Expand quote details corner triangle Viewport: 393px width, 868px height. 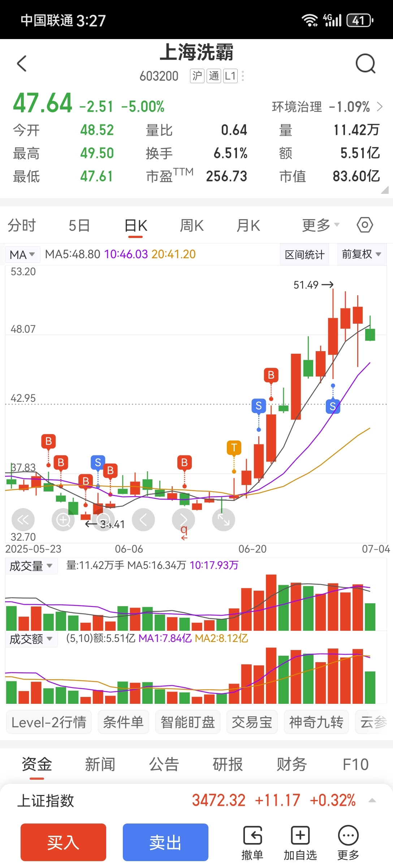click(385, 190)
